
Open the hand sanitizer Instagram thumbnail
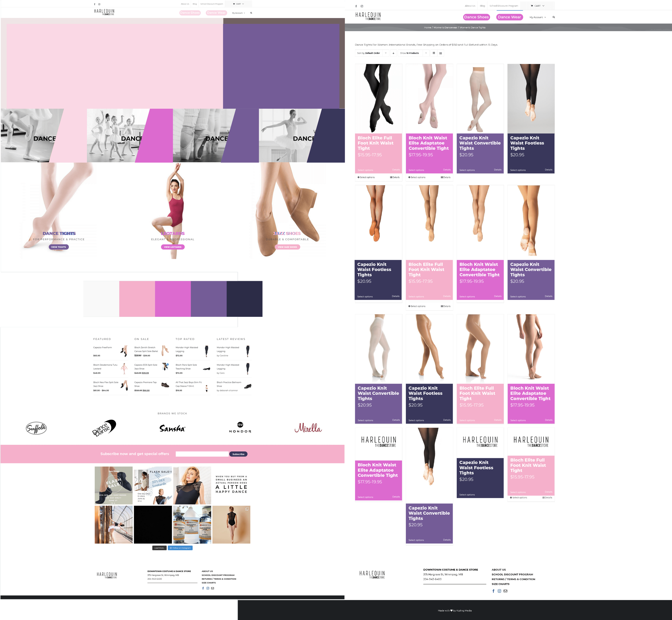click(192, 524)
